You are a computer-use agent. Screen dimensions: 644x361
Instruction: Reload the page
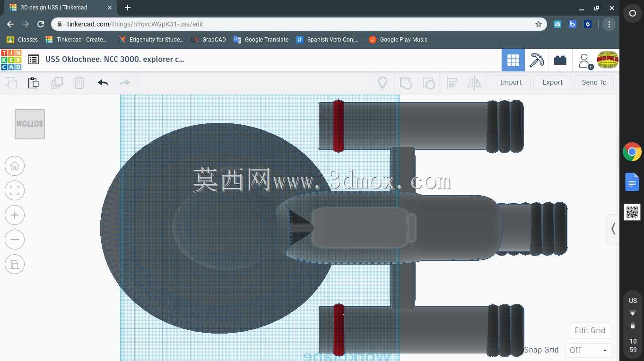(x=41, y=24)
